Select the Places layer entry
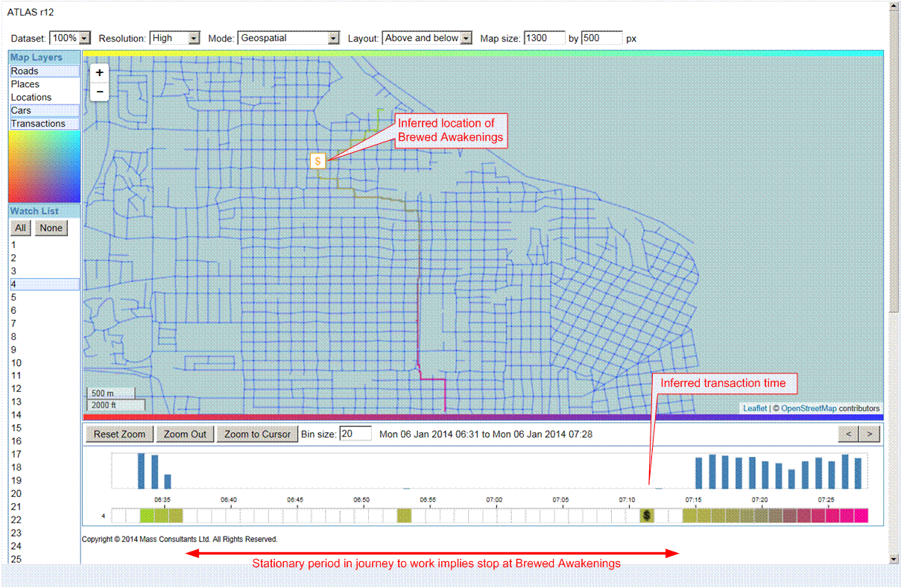Screen dimensions: 901x588 [x=44, y=84]
